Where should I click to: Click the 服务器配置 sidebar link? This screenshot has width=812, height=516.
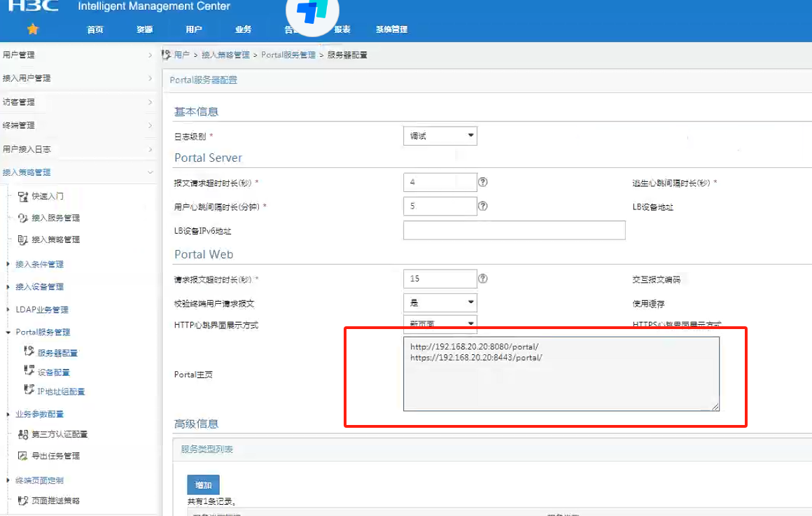(57, 354)
